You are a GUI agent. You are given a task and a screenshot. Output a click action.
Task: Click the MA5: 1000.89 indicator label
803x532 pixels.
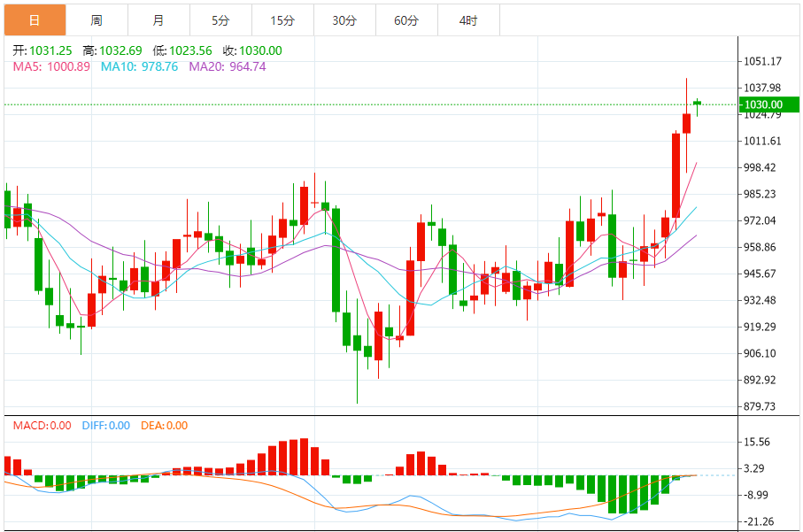tap(51, 66)
